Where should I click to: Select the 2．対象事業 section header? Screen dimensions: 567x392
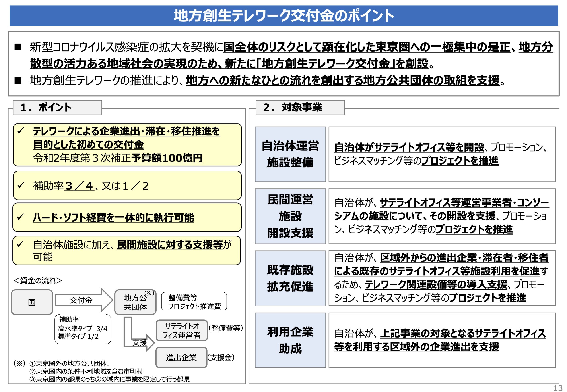click(x=300, y=108)
